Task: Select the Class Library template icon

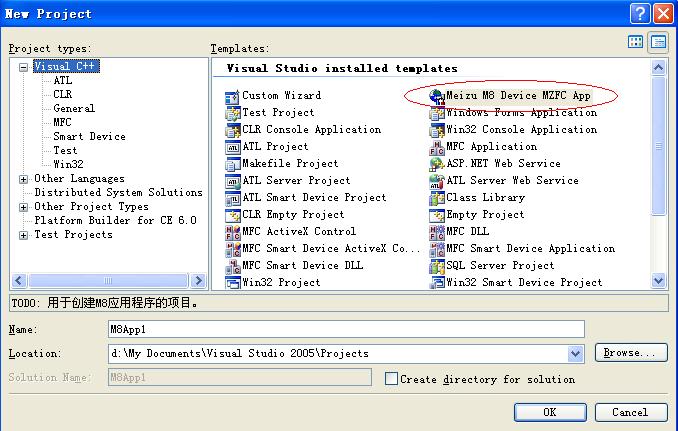Action: [437, 198]
